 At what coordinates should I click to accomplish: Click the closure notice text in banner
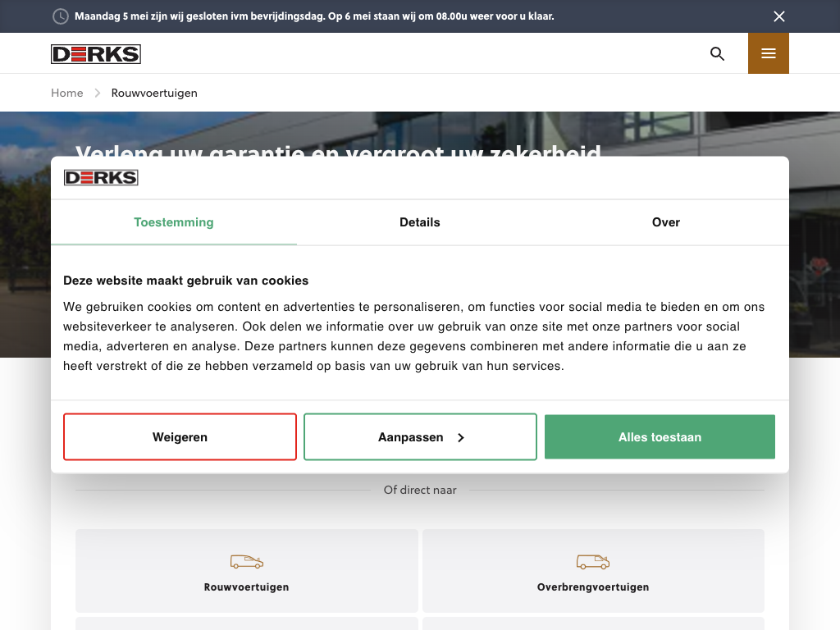pos(314,16)
